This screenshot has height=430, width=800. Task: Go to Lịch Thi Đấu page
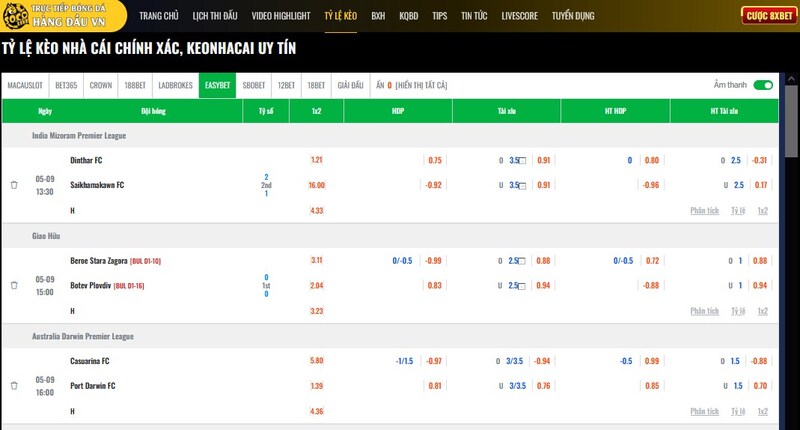coord(215,16)
